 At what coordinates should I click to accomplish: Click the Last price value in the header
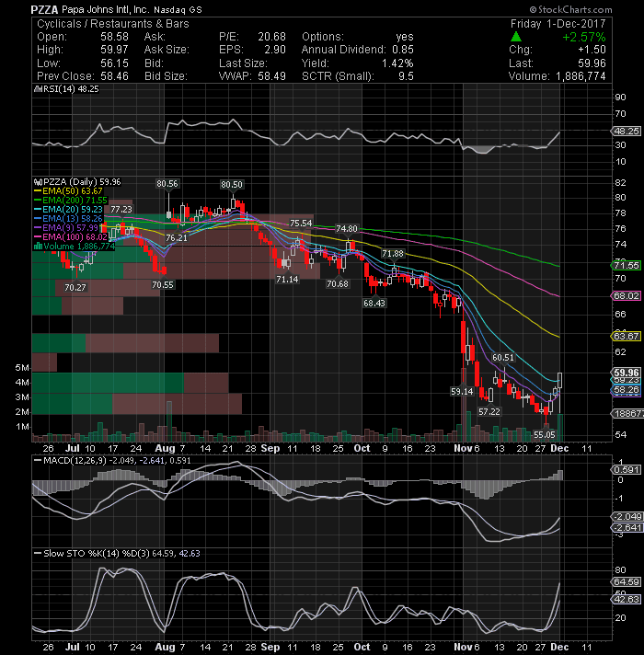pos(592,63)
